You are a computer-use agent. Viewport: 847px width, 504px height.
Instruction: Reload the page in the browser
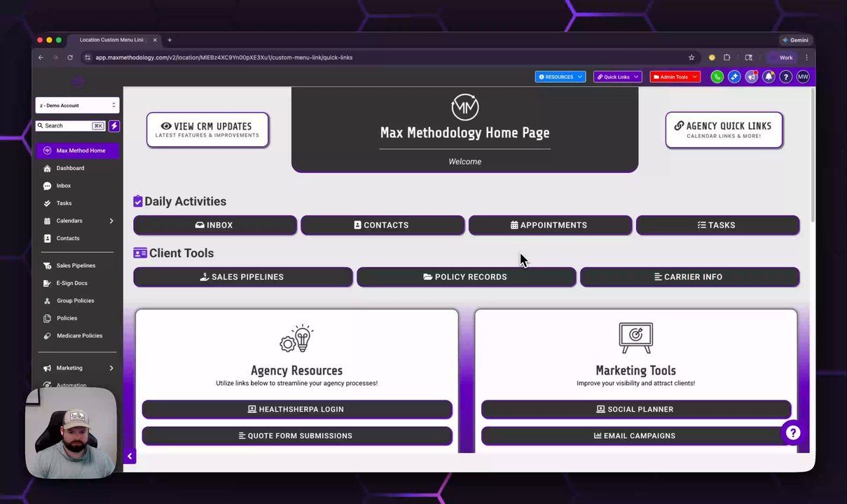[70, 57]
